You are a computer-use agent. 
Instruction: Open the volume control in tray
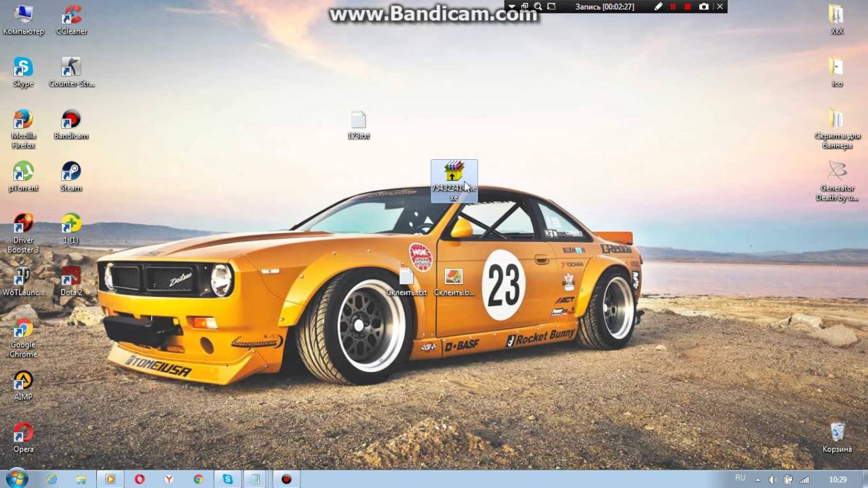click(x=773, y=479)
